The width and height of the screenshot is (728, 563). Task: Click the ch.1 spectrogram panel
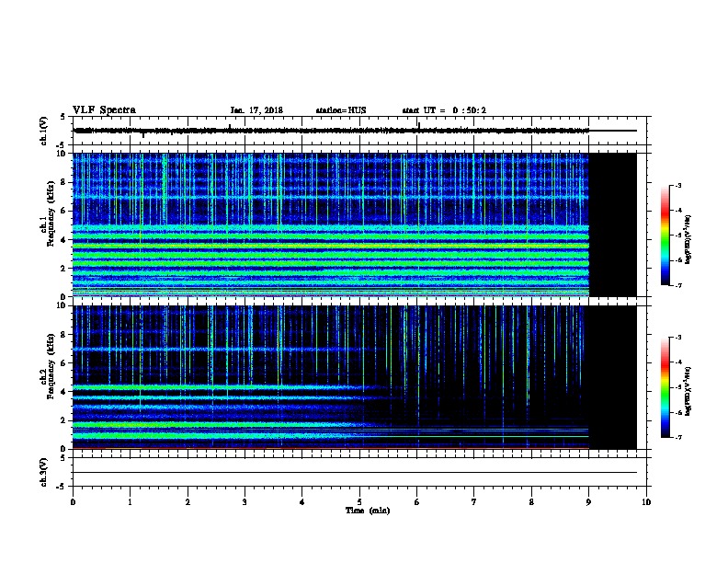click(355, 224)
